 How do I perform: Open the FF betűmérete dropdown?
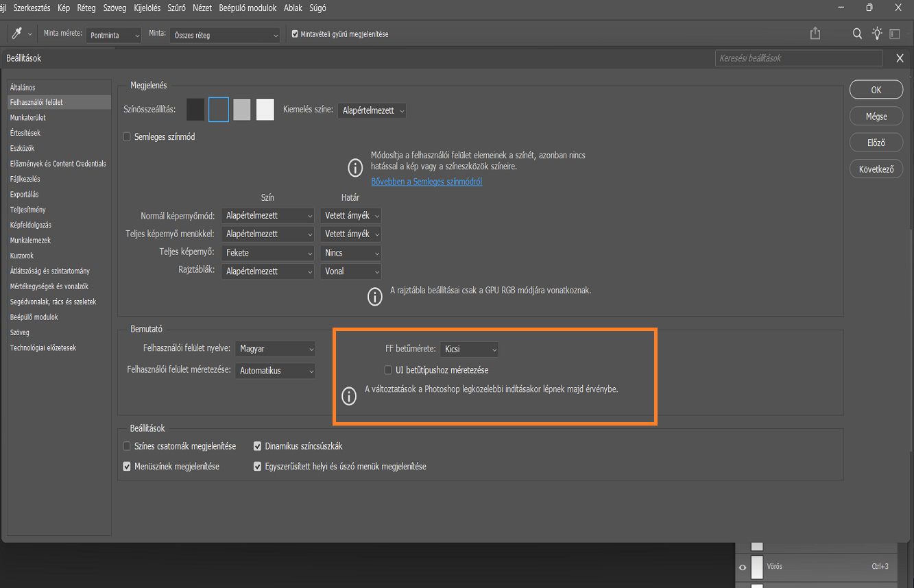pyautogui.click(x=469, y=349)
